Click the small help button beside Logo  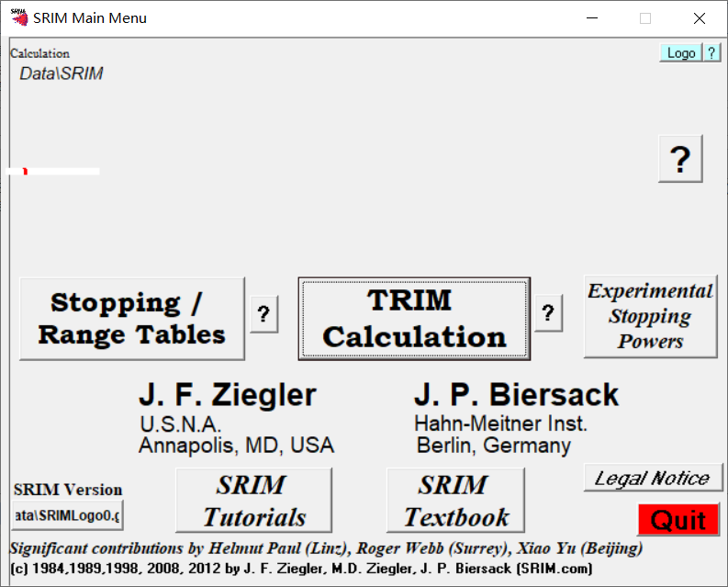pos(711,53)
